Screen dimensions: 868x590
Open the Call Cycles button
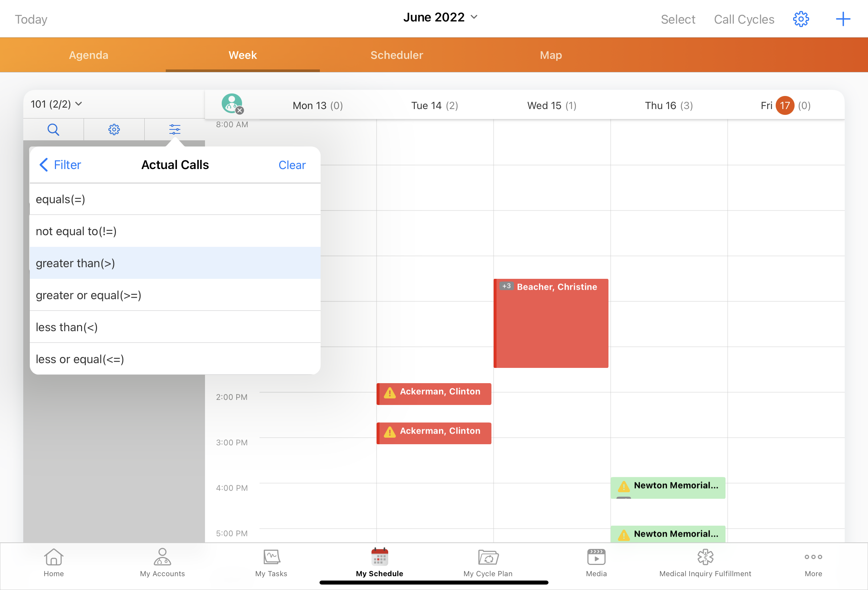click(x=744, y=19)
